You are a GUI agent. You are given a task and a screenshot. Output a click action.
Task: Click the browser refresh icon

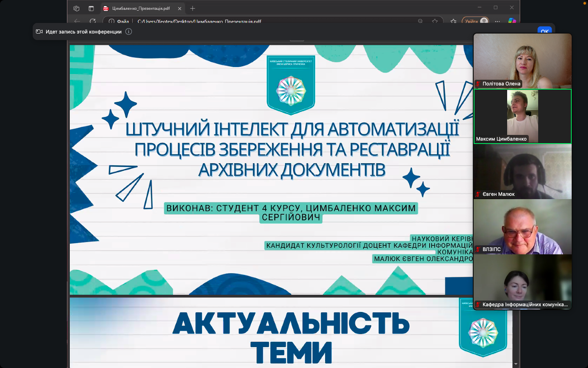[93, 21]
